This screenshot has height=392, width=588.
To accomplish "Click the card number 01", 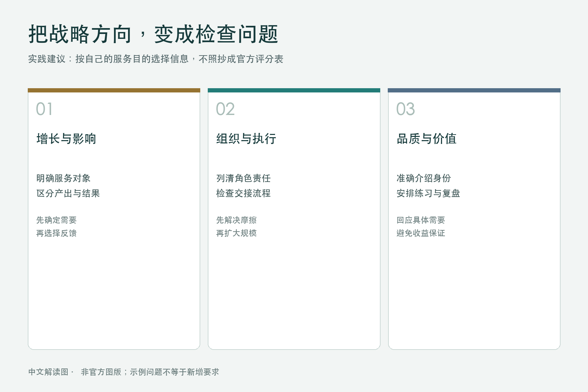I will (x=44, y=109).
